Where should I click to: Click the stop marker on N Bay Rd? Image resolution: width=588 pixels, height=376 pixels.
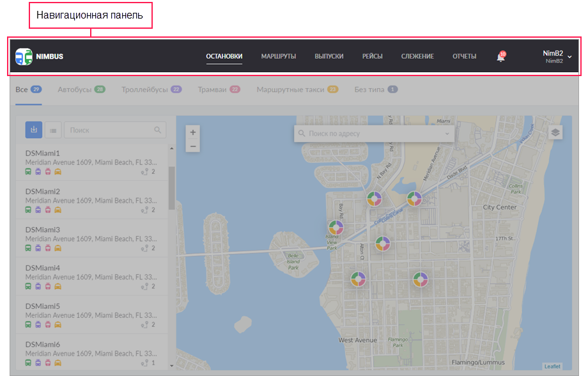click(x=375, y=199)
